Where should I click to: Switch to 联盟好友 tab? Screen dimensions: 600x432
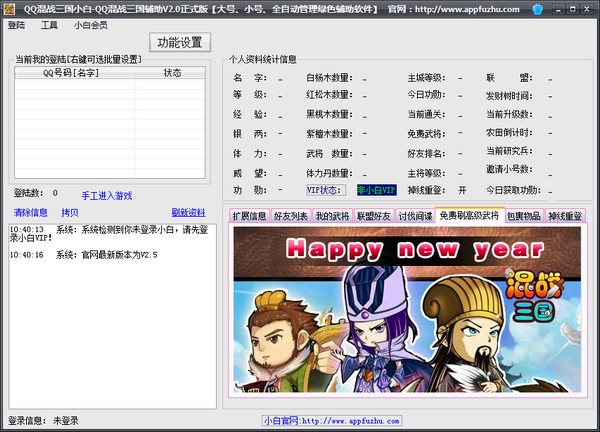point(374,216)
